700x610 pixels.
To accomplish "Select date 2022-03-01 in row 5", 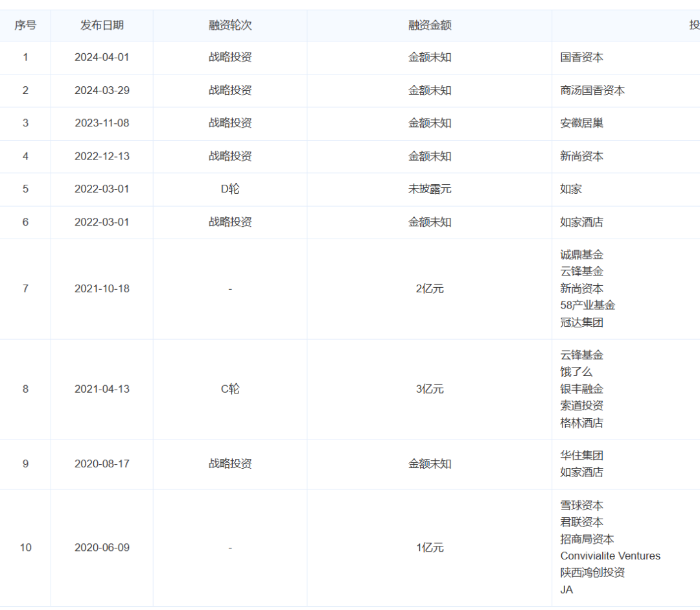I will [x=102, y=189].
